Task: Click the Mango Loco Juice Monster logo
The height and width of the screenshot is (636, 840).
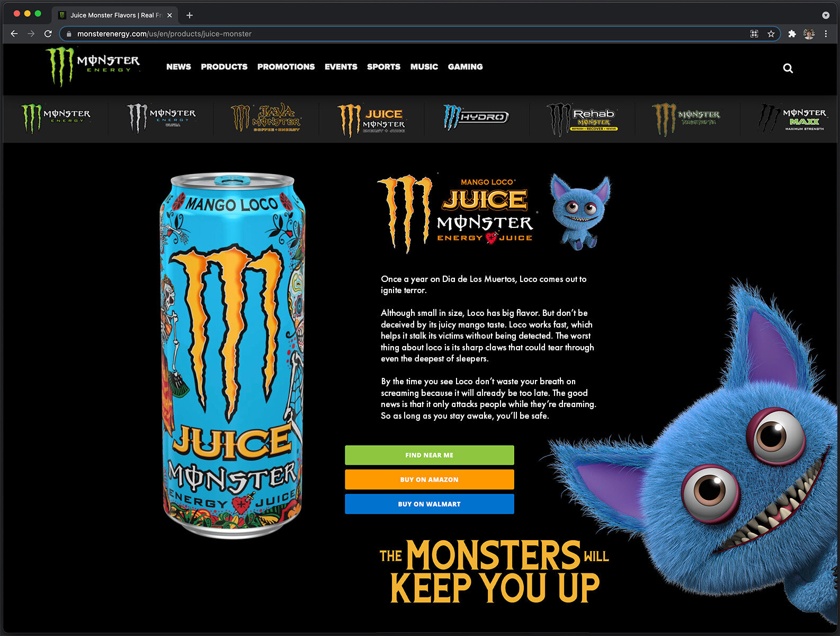Action: click(457, 214)
